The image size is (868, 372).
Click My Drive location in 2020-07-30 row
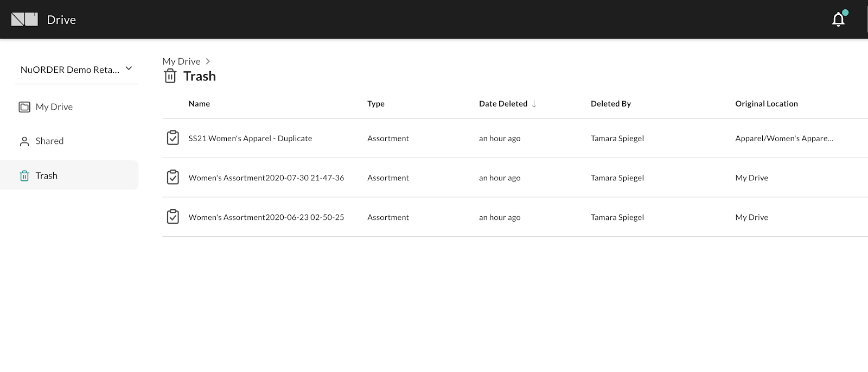tap(751, 178)
